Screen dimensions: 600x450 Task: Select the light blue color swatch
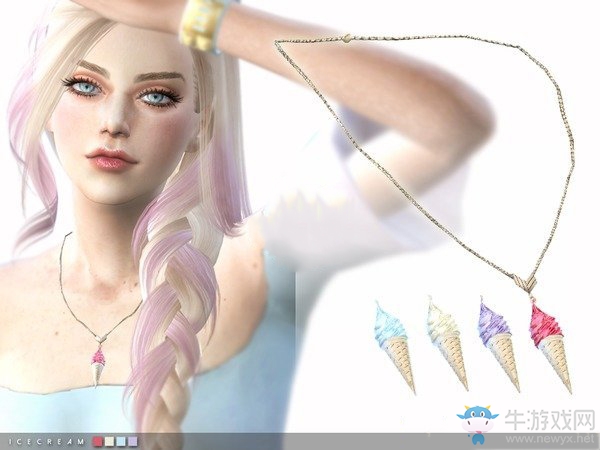click(x=121, y=442)
